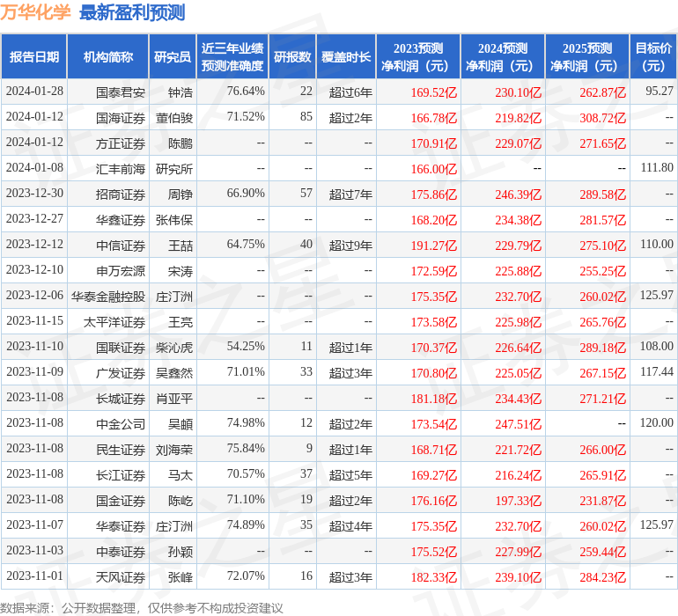Click the 研报数 column header

pos(292,56)
